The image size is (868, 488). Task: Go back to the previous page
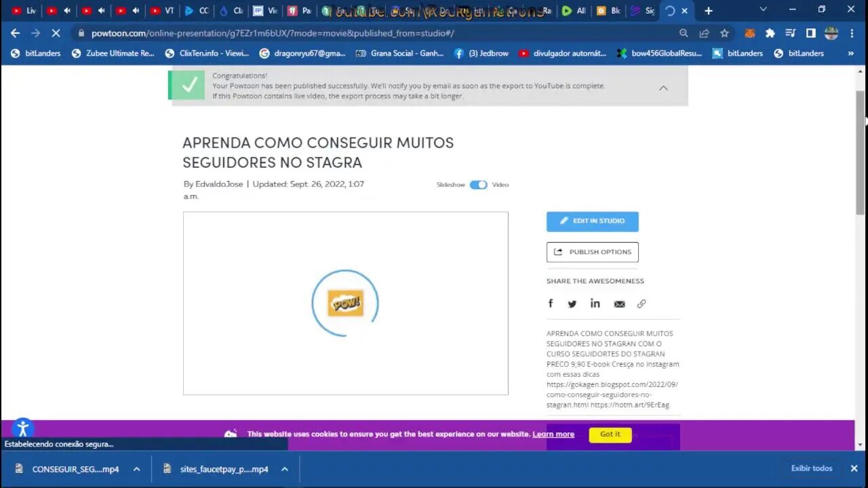click(15, 33)
